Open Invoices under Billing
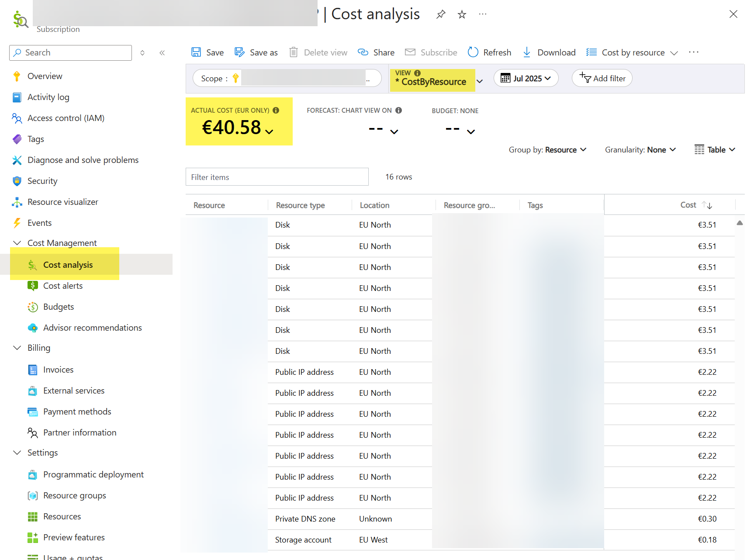Image resolution: width=754 pixels, height=560 pixels. pos(58,370)
